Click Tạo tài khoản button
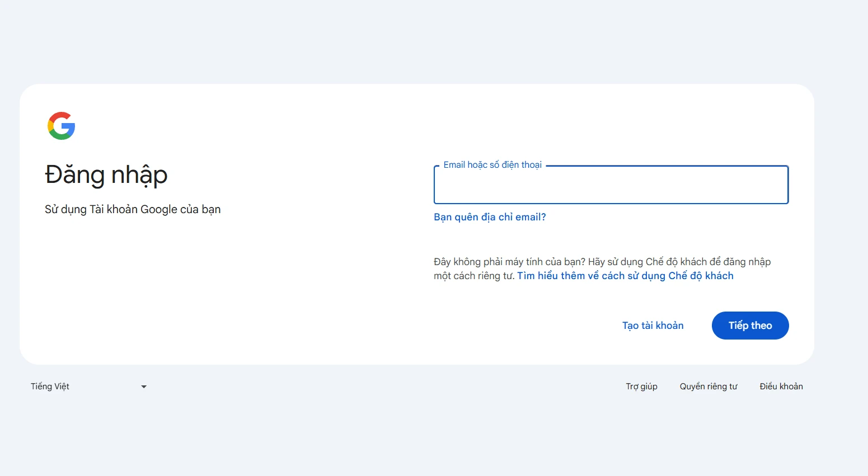 pyautogui.click(x=653, y=326)
